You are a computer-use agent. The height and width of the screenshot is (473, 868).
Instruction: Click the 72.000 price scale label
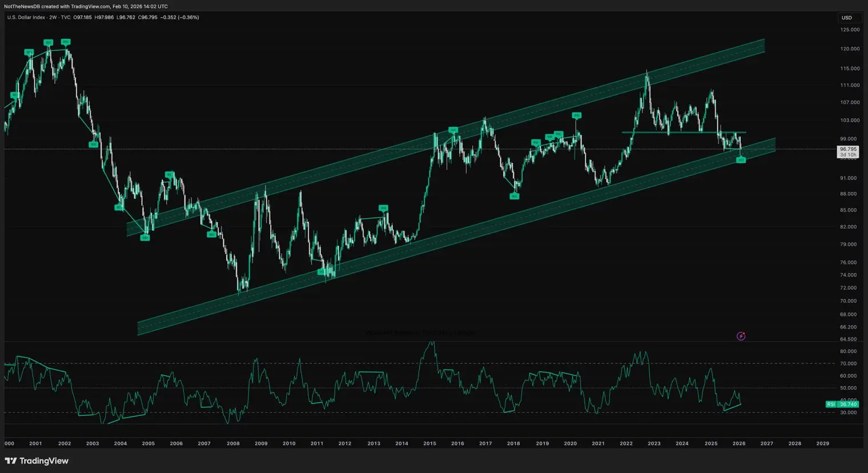849,288
